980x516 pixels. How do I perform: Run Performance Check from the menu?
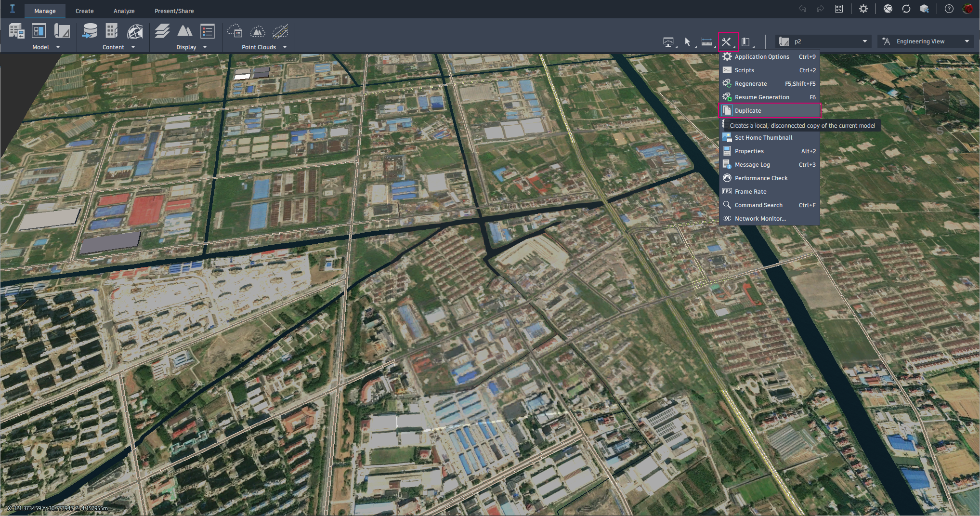[770, 178]
